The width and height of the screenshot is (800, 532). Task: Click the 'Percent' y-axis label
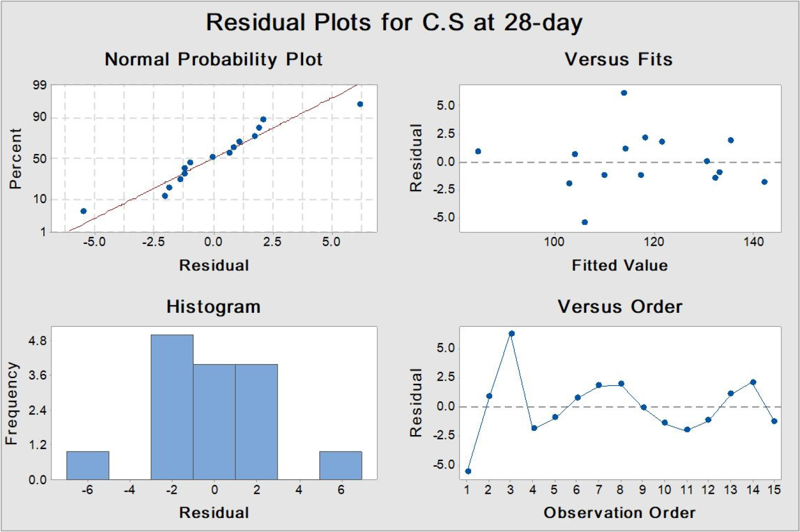[16, 158]
